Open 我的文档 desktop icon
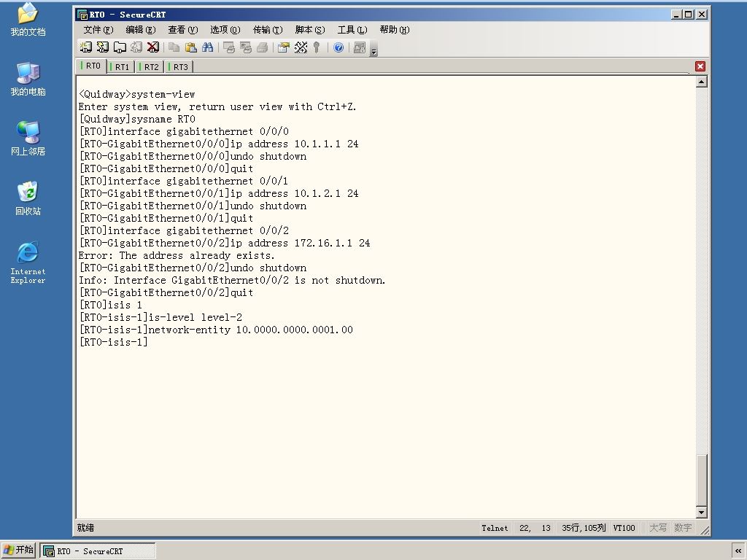 coord(28,19)
